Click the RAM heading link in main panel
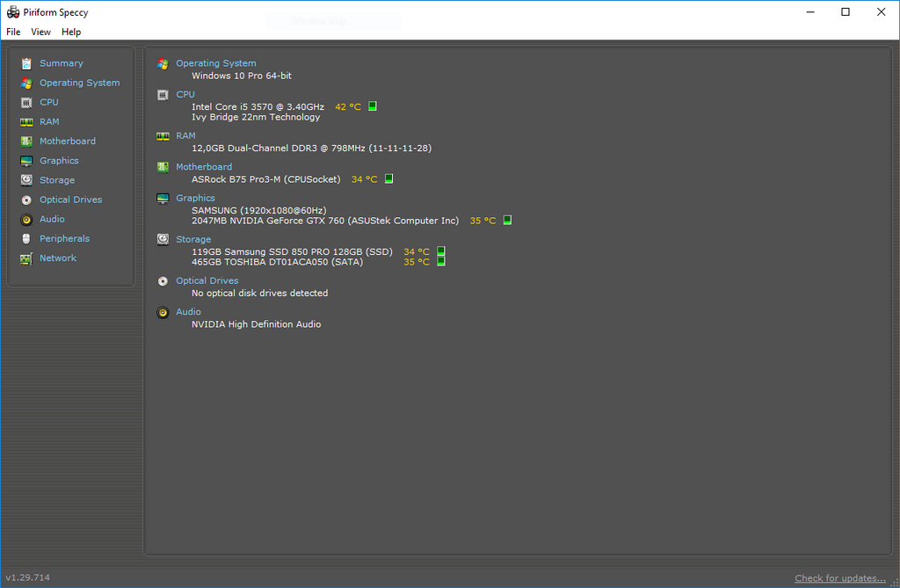 [x=185, y=135]
